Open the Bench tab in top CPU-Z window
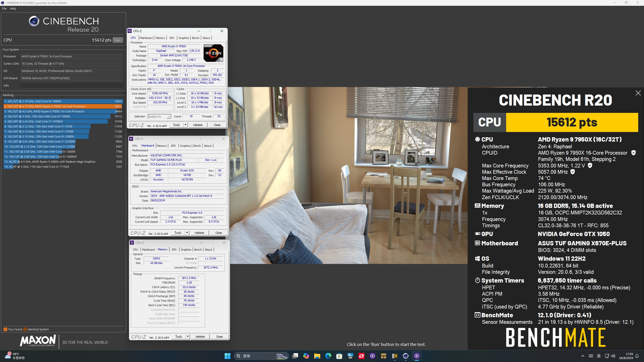This screenshot has width=644, height=362. tap(195, 38)
